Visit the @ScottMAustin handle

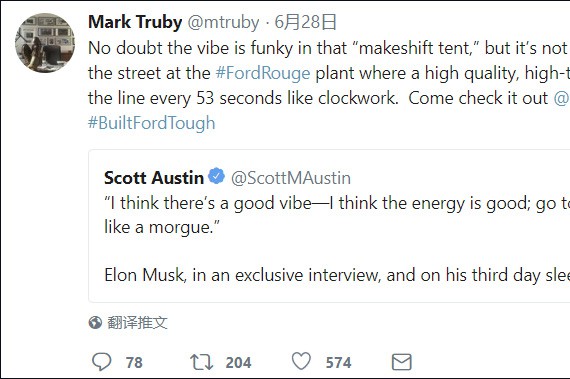[x=291, y=178]
